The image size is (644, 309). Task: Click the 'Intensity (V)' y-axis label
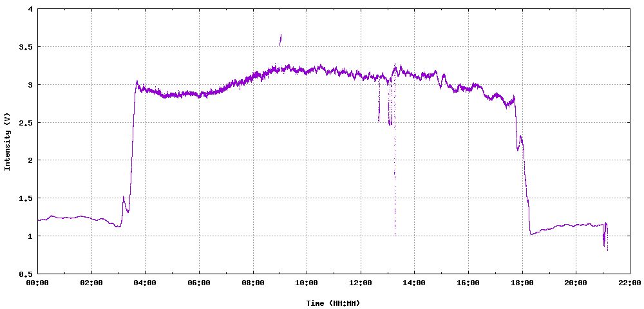tap(7, 141)
